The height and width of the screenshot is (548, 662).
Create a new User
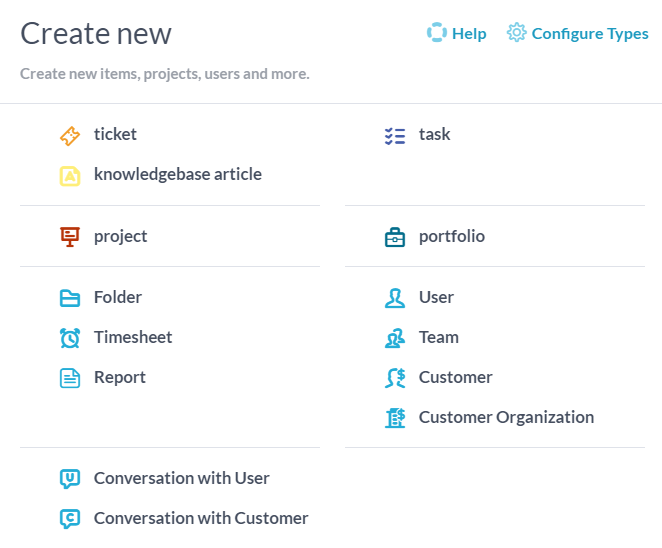click(x=436, y=297)
